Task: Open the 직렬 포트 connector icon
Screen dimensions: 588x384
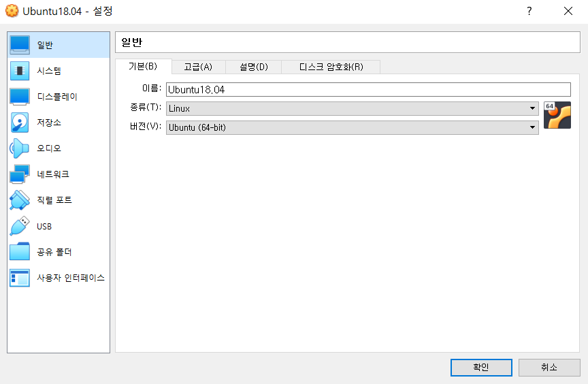Action: tap(20, 200)
